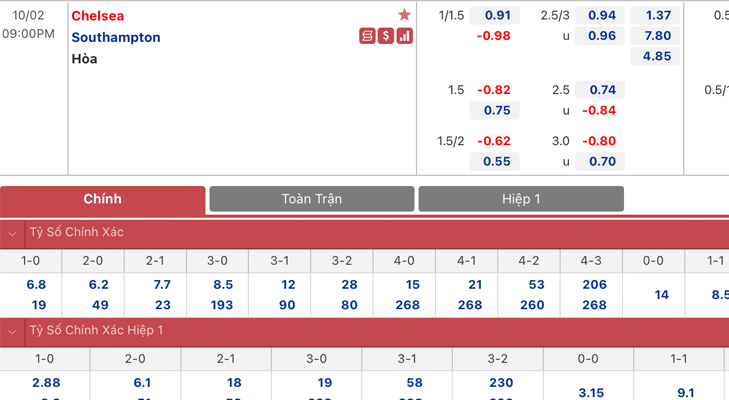Collapse the Tỷ Số Chính Xác section
Viewport: 729px width, 400px height.
pyautogui.click(x=13, y=233)
